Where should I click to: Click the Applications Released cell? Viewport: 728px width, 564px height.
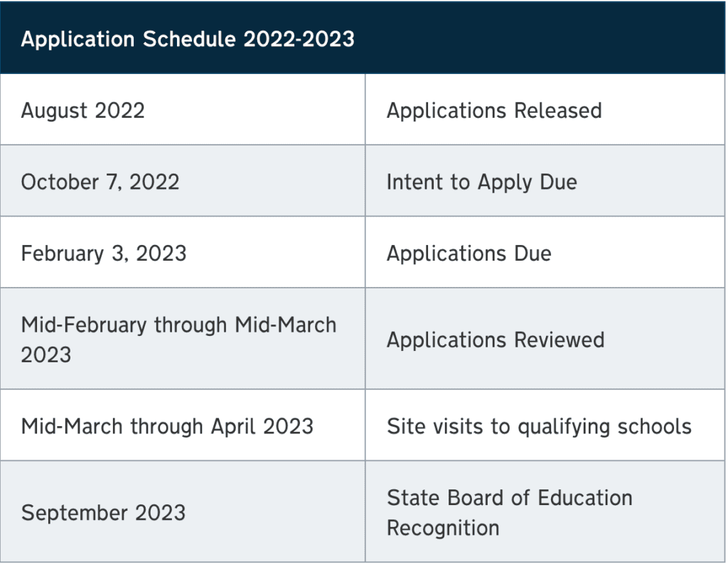click(545, 109)
